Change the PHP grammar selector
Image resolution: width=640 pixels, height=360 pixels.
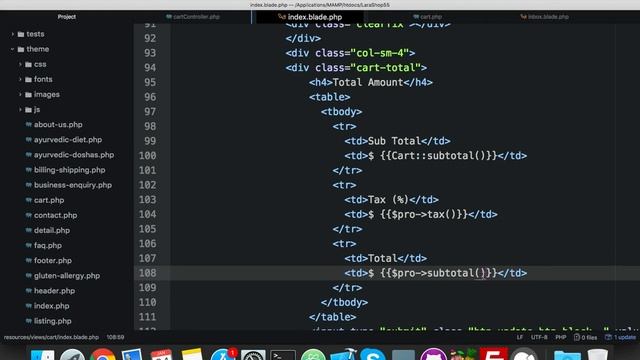tap(561, 337)
